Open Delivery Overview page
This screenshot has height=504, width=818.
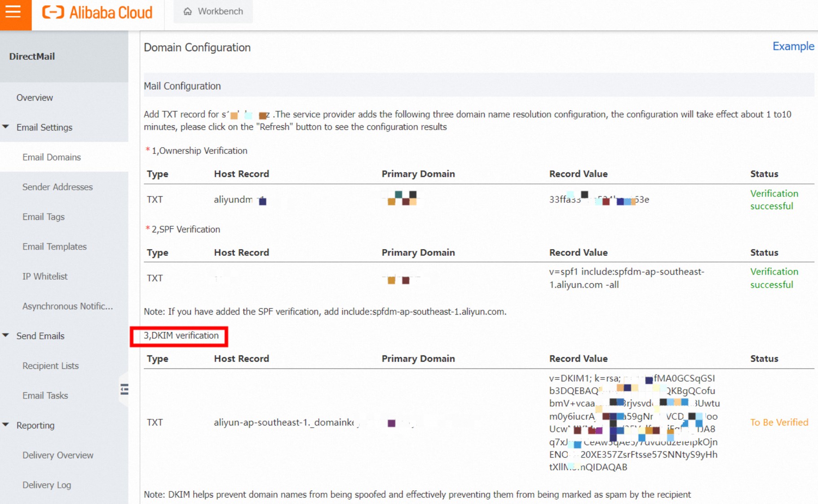(x=58, y=455)
